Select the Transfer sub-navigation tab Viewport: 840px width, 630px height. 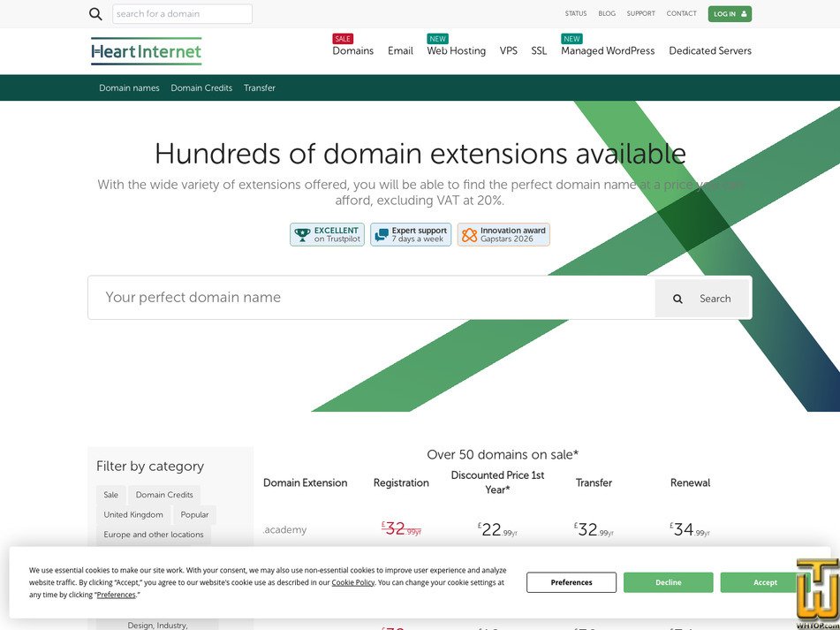coord(260,87)
